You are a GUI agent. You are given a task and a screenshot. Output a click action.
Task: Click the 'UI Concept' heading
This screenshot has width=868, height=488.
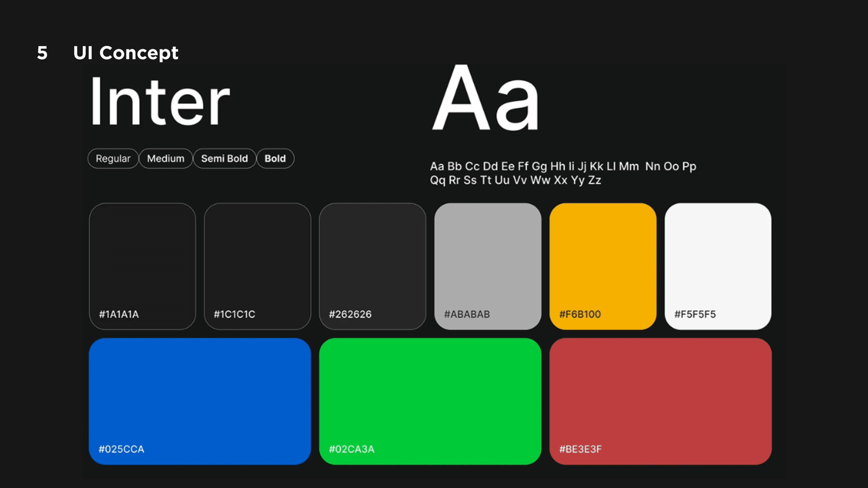click(126, 53)
